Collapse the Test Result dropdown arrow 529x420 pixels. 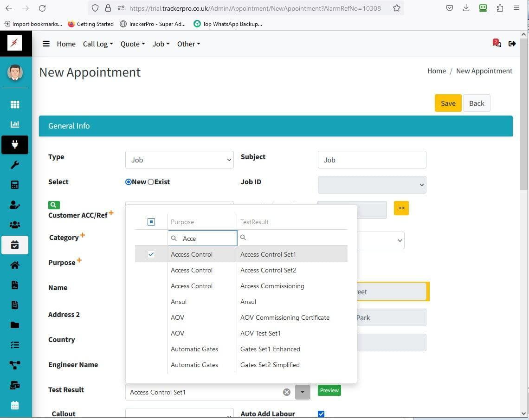(x=302, y=392)
